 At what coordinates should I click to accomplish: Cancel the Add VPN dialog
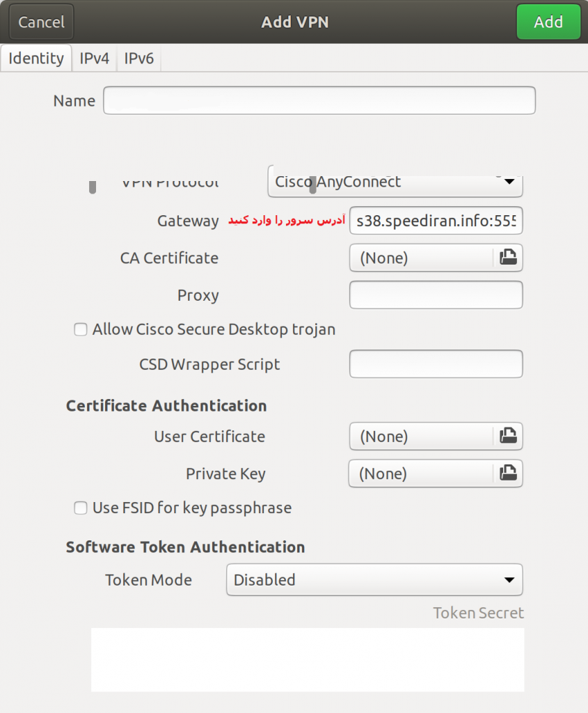click(x=41, y=22)
